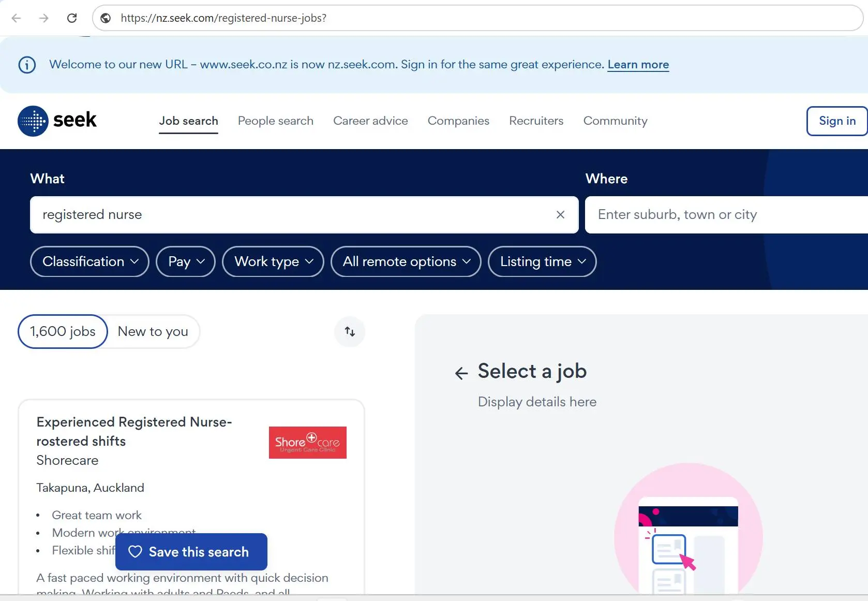Switch to the New to you toggle
868x601 pixels.
click(x=153, y=332)
